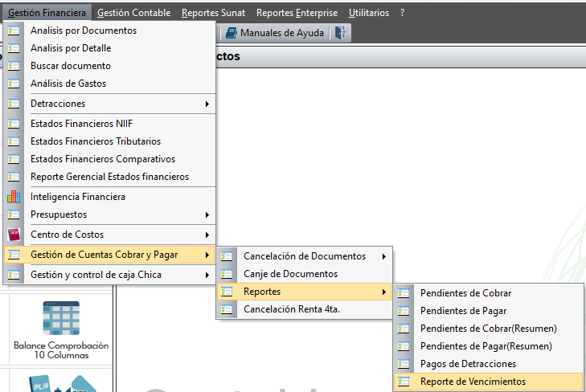Expand the Detracciones submenu arrow
This screenshot has width=586, height=392.
[207, 104]
